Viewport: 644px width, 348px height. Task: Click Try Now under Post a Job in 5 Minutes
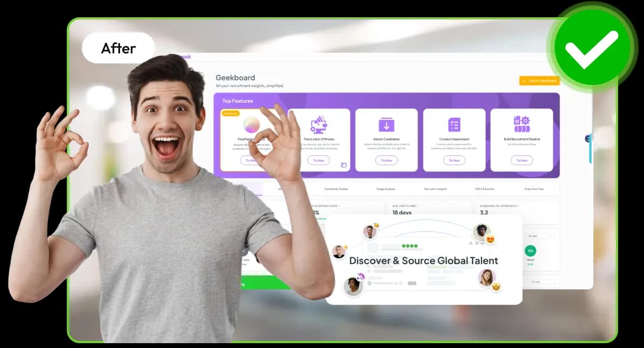tap(319, 160)
